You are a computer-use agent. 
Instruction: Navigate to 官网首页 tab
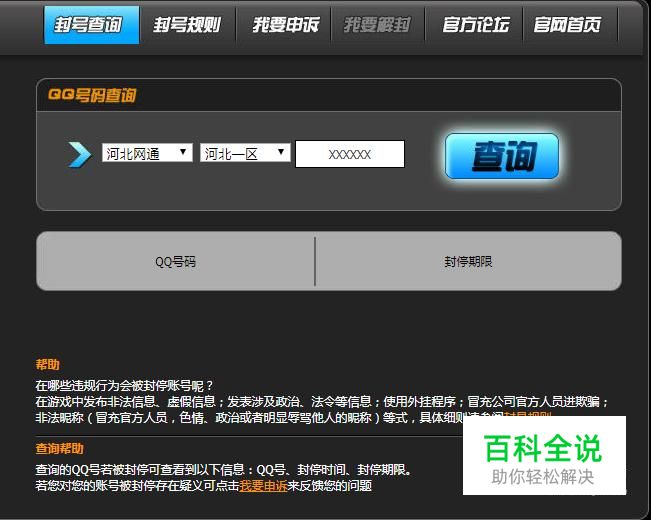coord(567,25)
